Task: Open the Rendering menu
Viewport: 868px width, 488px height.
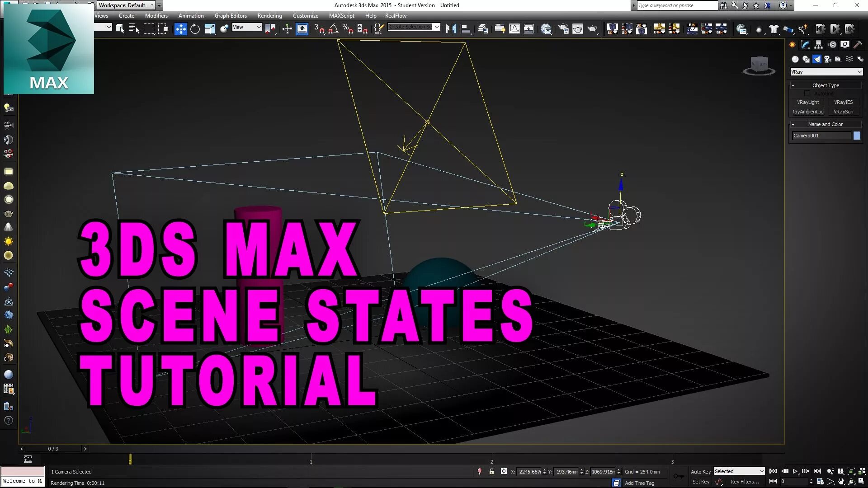Action: [x=269, y=16]
